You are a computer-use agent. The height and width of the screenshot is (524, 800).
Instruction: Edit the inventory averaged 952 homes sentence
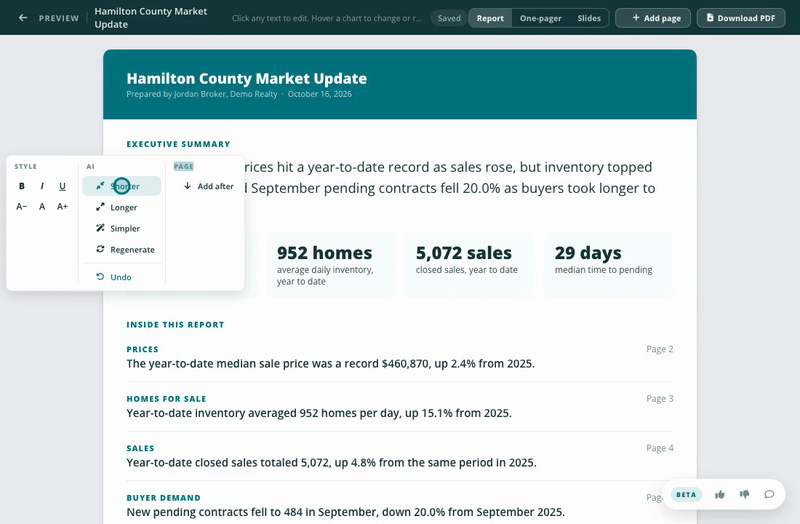coord(319,413)
